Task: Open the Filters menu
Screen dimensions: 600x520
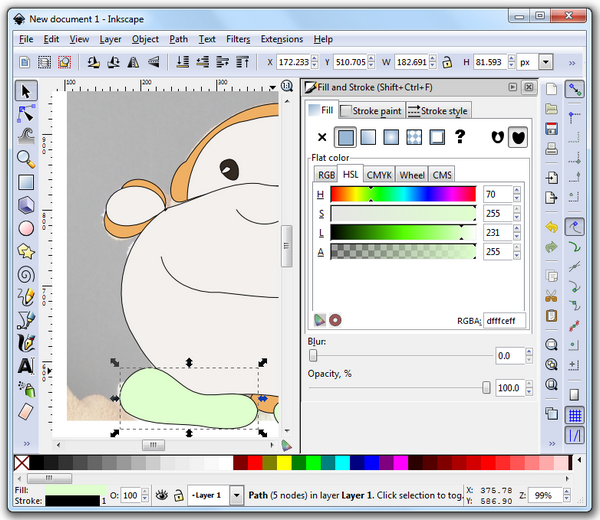Action: pyautogui.click(x=238, y=39)
